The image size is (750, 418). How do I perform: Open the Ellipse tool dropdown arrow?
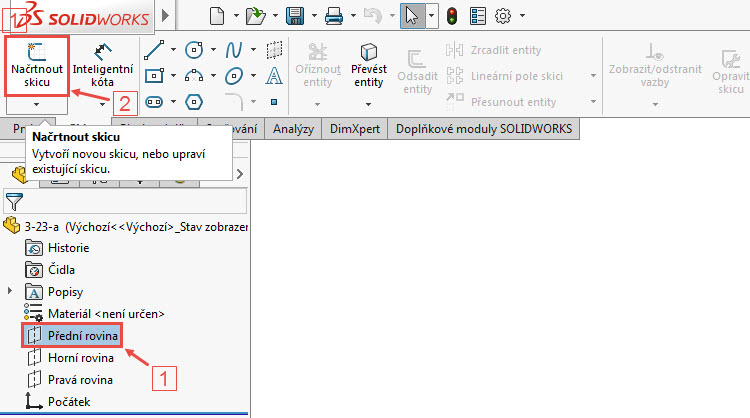(x=254, y=75)
